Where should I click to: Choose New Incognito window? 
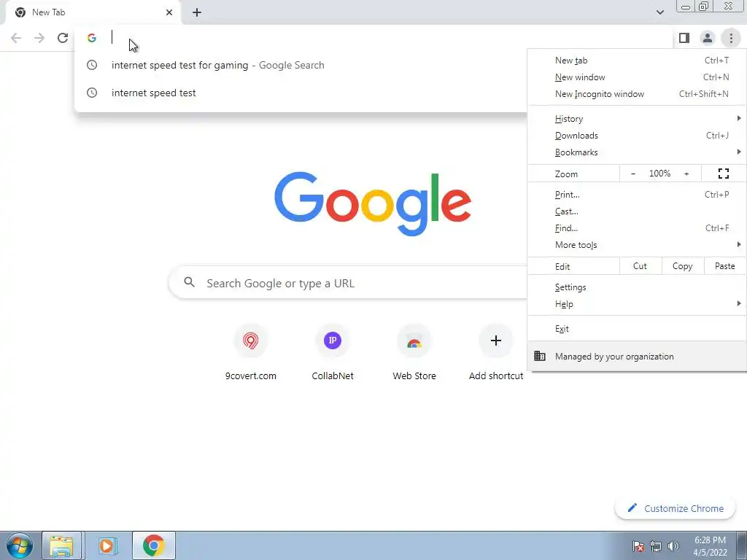pyautogui.click(x=637, y=94)
